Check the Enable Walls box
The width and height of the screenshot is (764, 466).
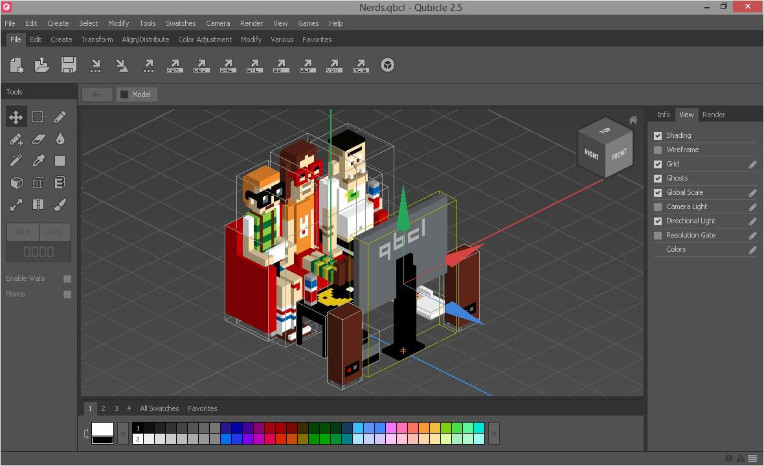(x=67, y=279)
